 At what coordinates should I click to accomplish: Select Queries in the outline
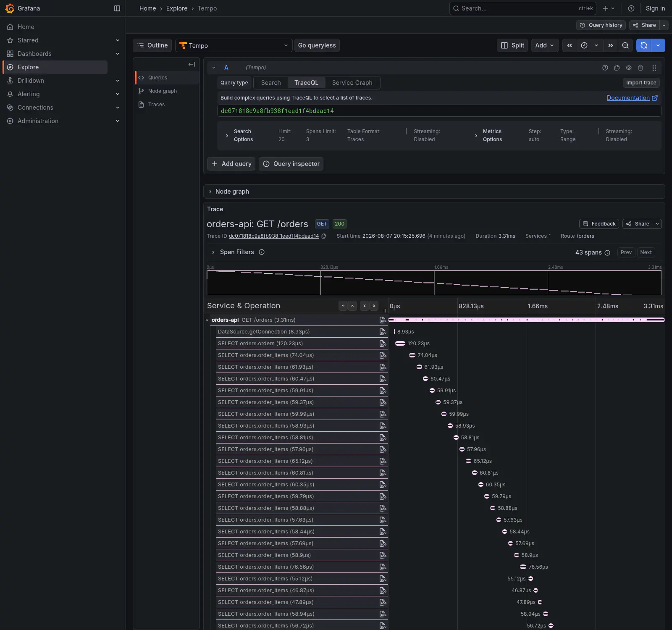(x=167, y=78)
